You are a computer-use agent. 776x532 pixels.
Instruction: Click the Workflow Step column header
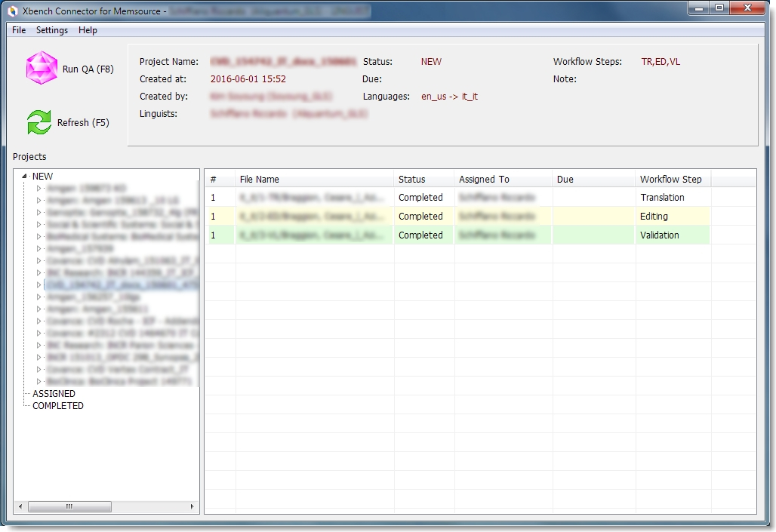coord(670,180)
